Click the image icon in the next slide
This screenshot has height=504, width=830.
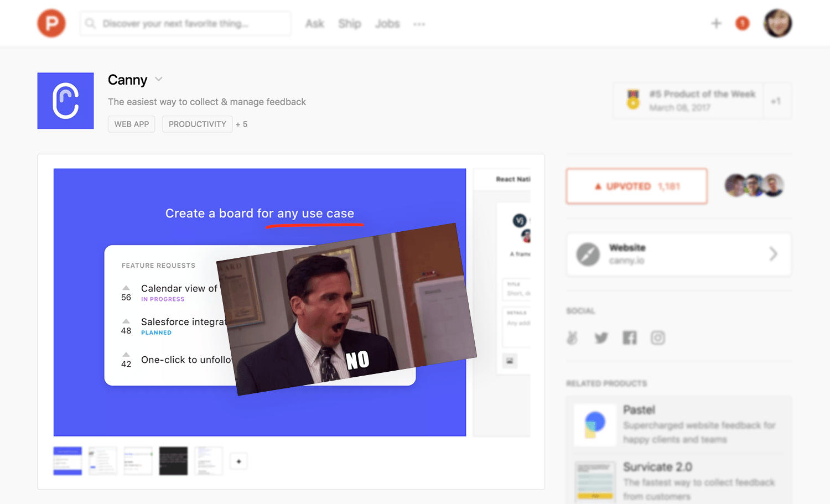tap(510, 361)
